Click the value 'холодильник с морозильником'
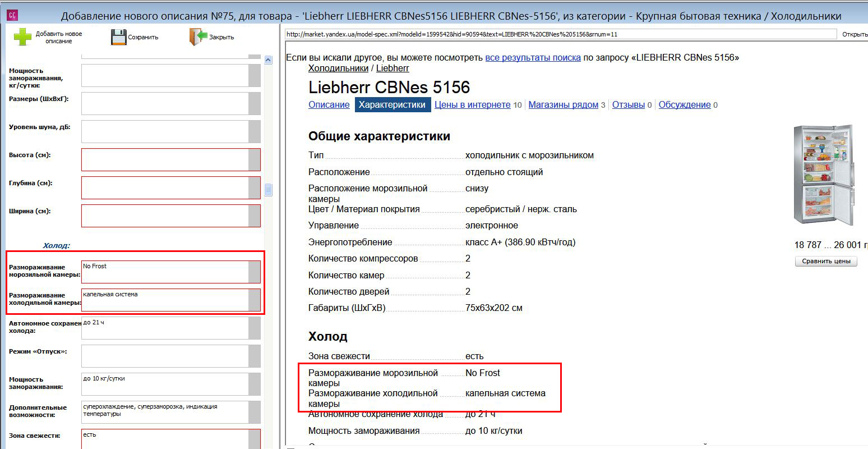868x449 pixels. (529, 155)
